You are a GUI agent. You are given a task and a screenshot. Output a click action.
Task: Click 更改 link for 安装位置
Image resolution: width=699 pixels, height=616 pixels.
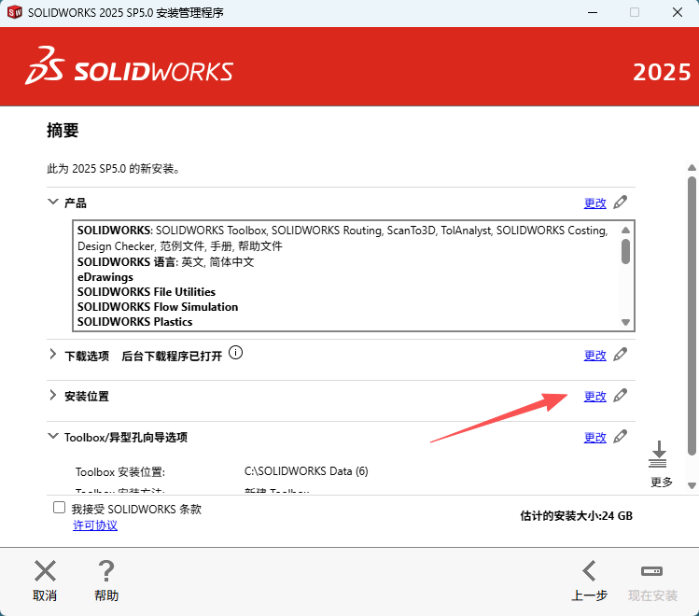pyautogui.click(x=595, y=397)
